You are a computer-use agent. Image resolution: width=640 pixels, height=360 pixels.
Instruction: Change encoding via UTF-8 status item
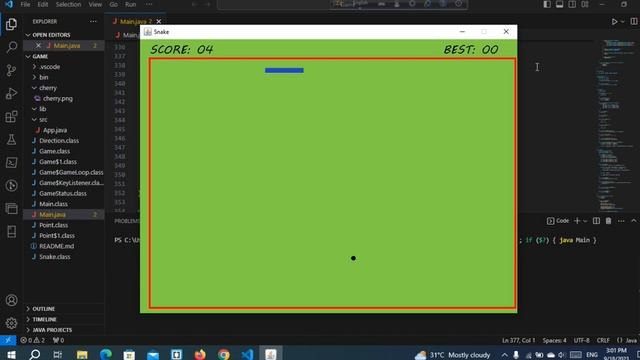point(582,340)
